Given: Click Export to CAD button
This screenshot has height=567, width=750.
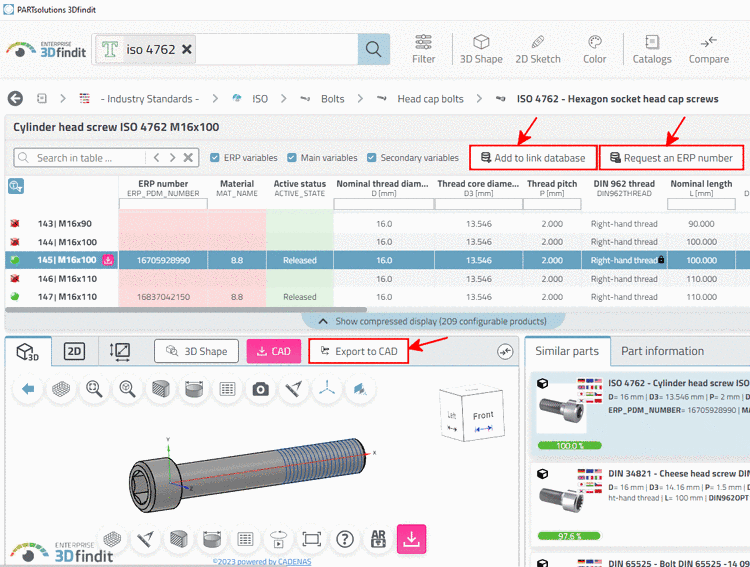Looking at the screenshot, I should click(358, 351).
